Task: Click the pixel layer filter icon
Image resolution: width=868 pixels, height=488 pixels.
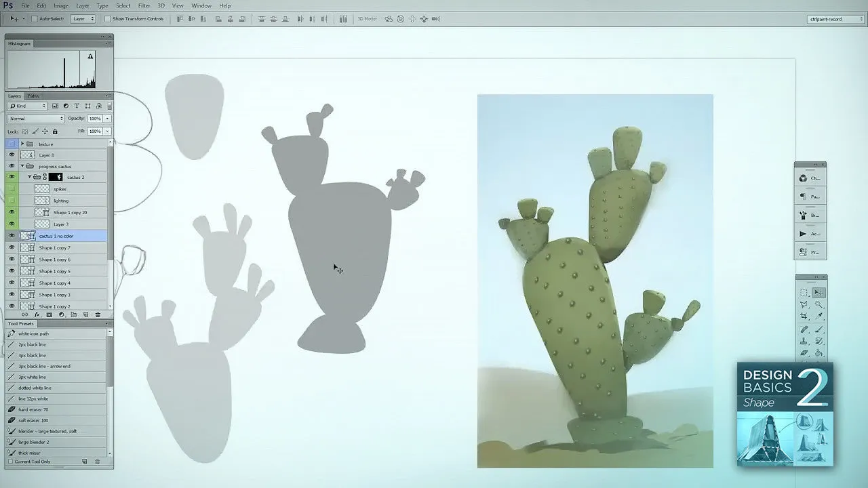Action: 55,106
